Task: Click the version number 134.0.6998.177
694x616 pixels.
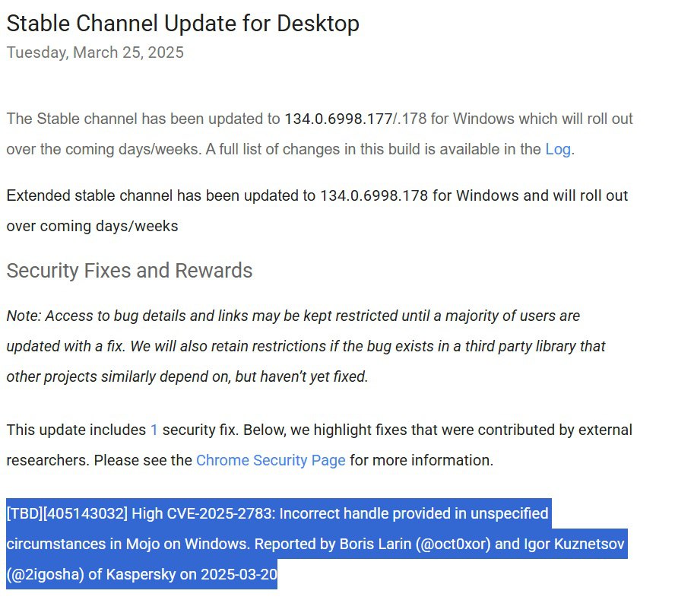Action: pos(338,119)
